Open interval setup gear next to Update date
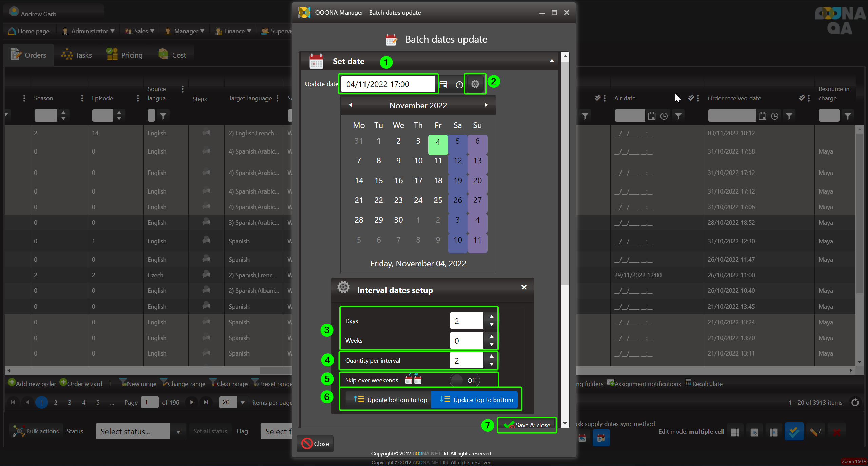Image resolution: width=868 pixels, height=466 pixels. tap(475, 84)
